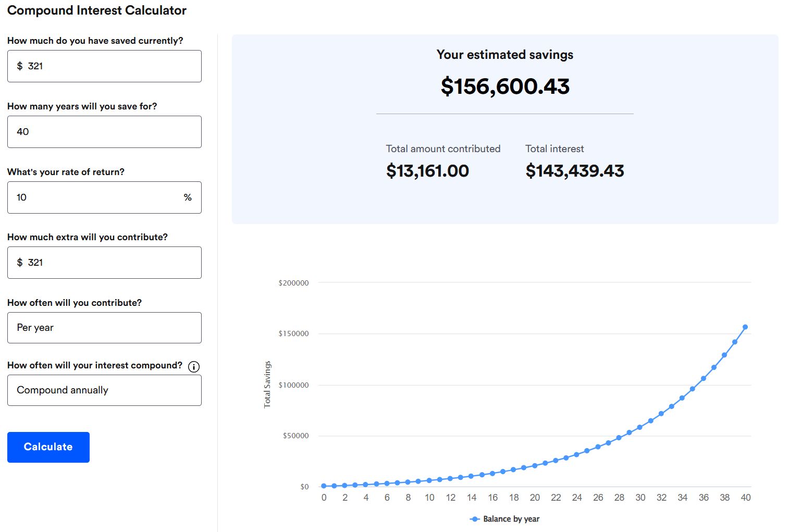
Task: Click the total amount contributed value
Action: (427, 171)
